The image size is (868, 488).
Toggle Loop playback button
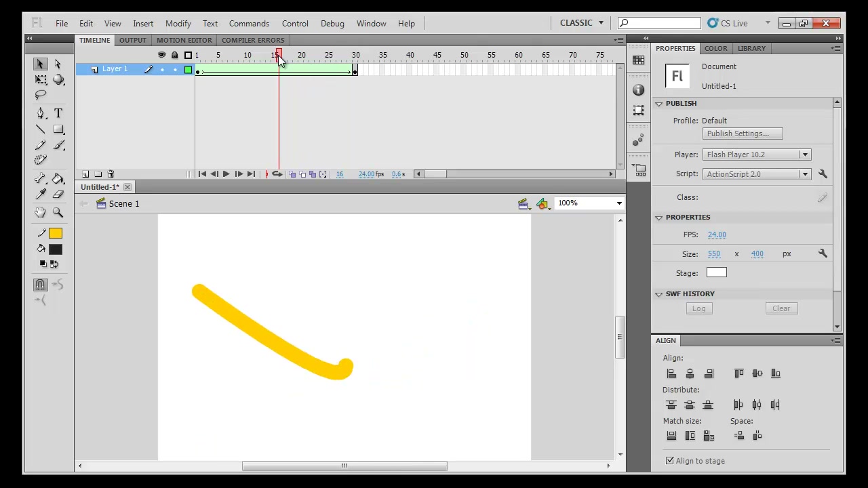[277, 174]
